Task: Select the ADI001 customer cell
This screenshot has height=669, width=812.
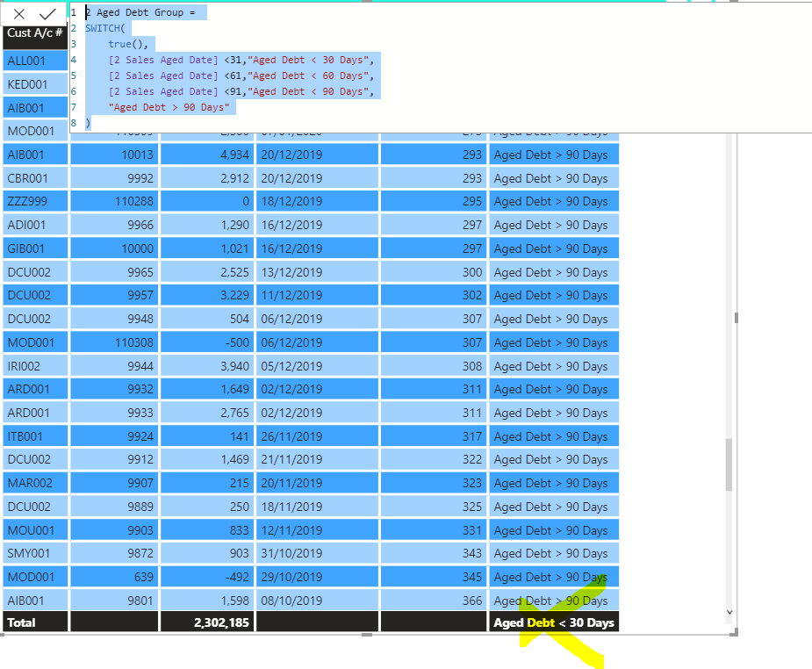Action: coord(35,226)
